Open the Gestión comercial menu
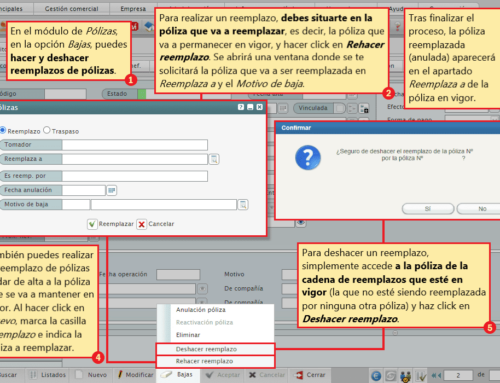500x383 pixels. (x=71, y=9)
